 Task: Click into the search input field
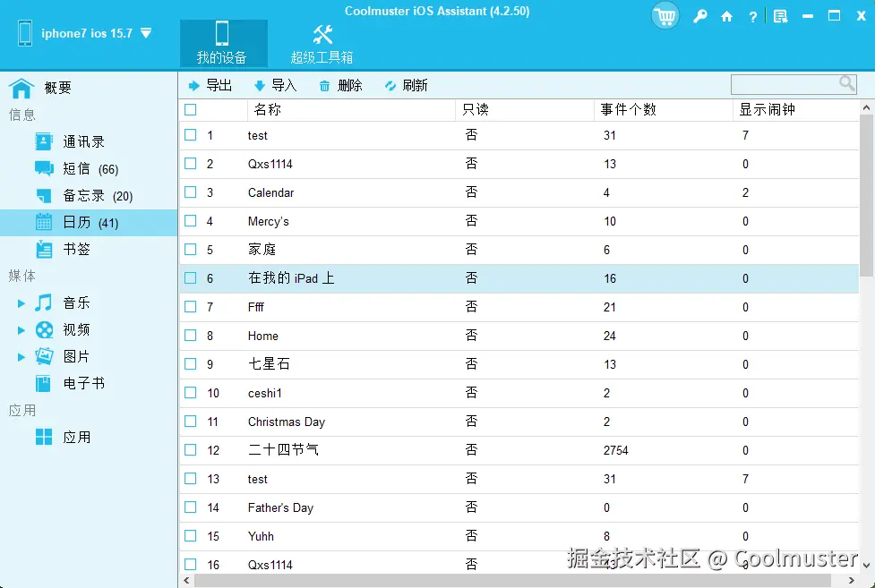coord(784,84)
